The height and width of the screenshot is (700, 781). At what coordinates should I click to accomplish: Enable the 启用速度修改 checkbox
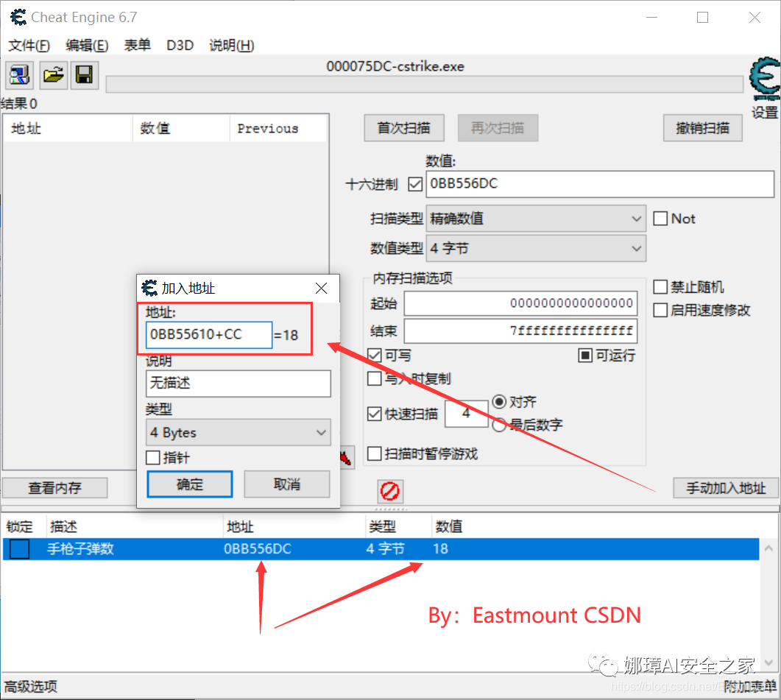click(660, 310)
